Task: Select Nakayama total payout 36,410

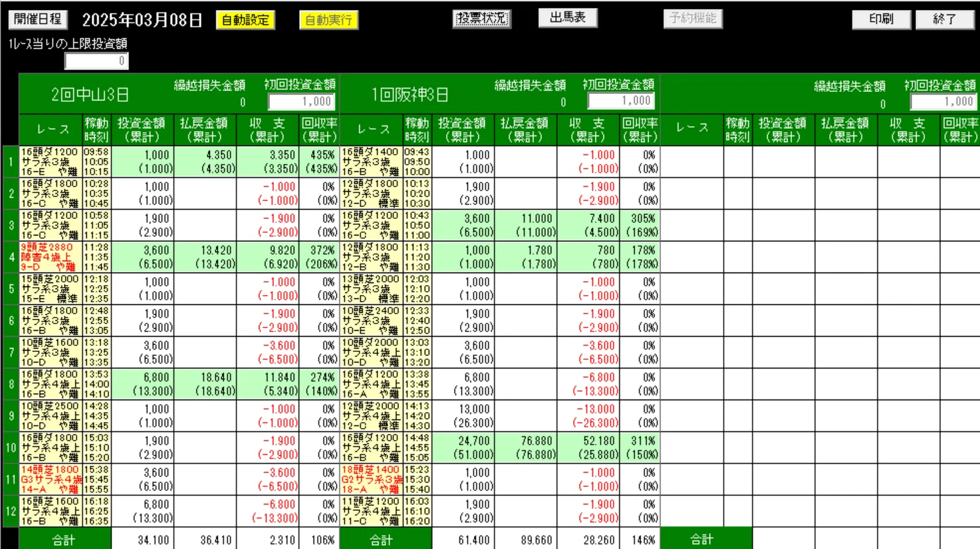Action: [216, 540]
